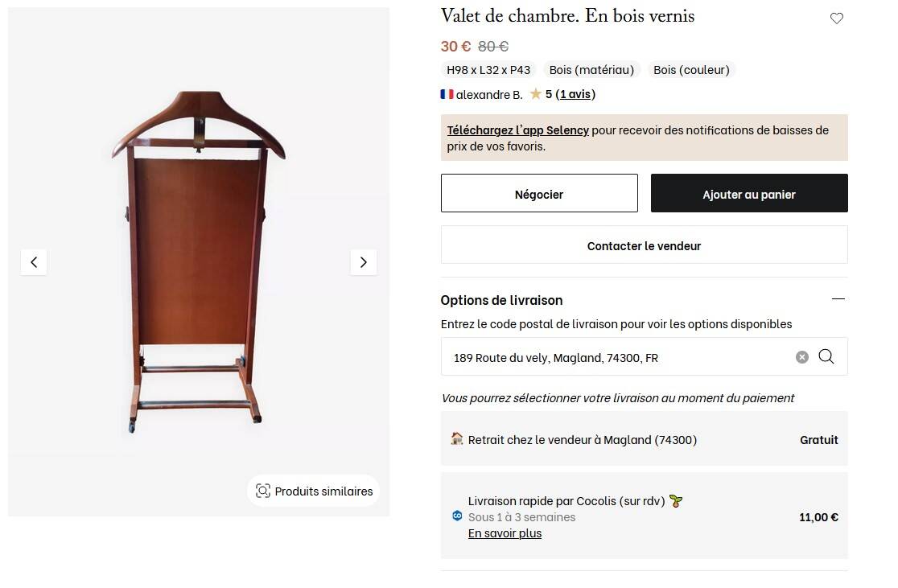
Task: Click Contacter le vendeur button
Action: [644, 246]
